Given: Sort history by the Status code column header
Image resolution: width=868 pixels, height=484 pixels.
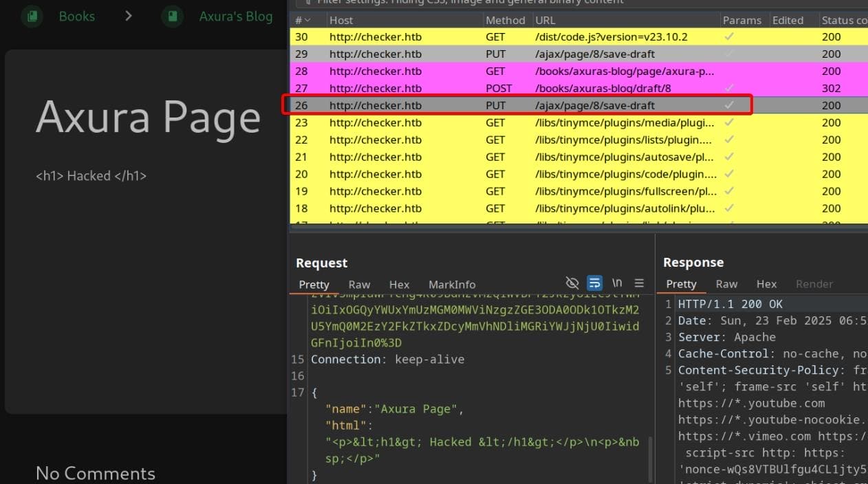Looking at the screenshot, I should pos(844,21).
